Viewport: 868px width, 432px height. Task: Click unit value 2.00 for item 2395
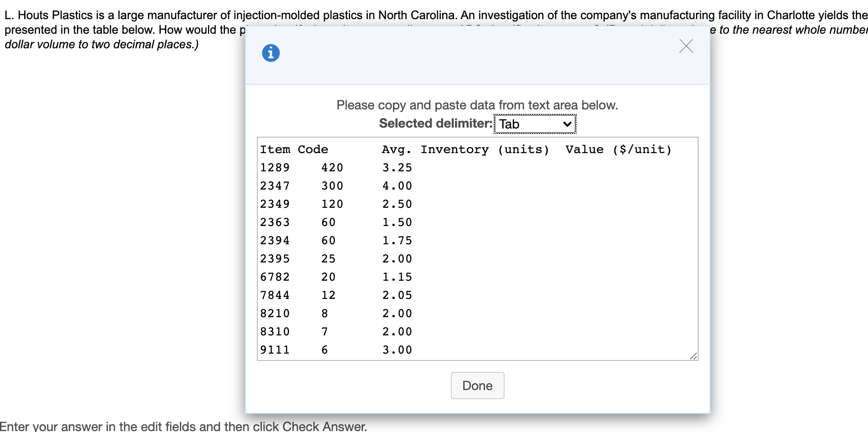point(397,259)
